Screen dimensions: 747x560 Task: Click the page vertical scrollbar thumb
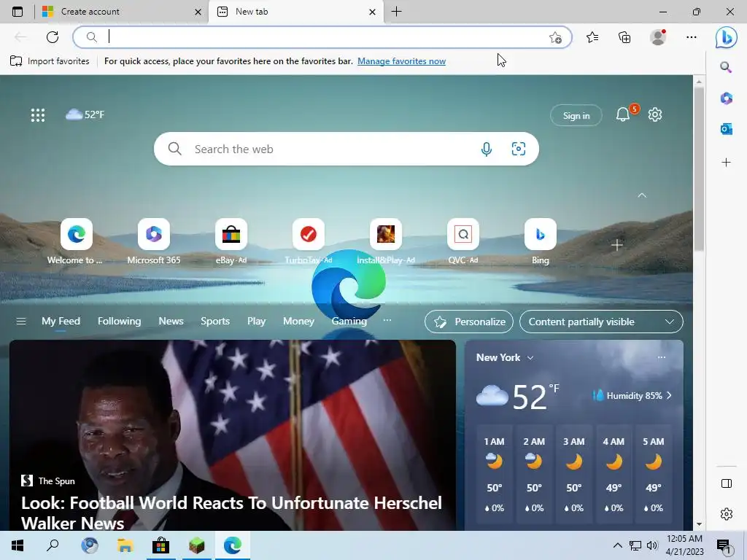click(x=699, y=169)
